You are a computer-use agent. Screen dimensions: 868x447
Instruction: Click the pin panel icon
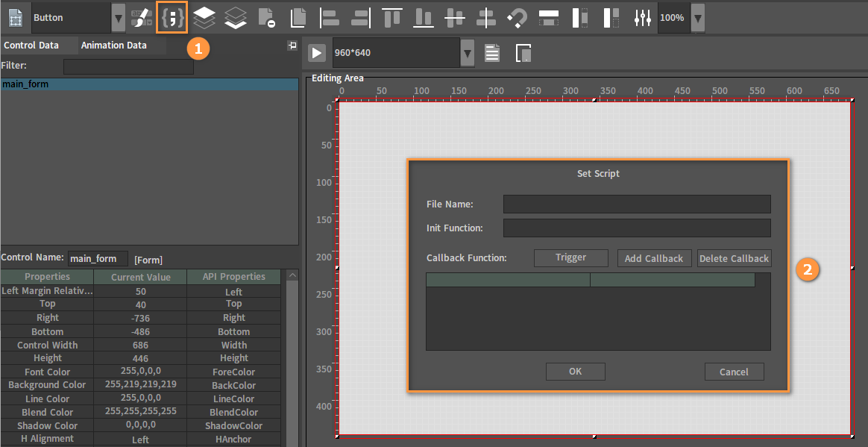[x=293, y=46]
